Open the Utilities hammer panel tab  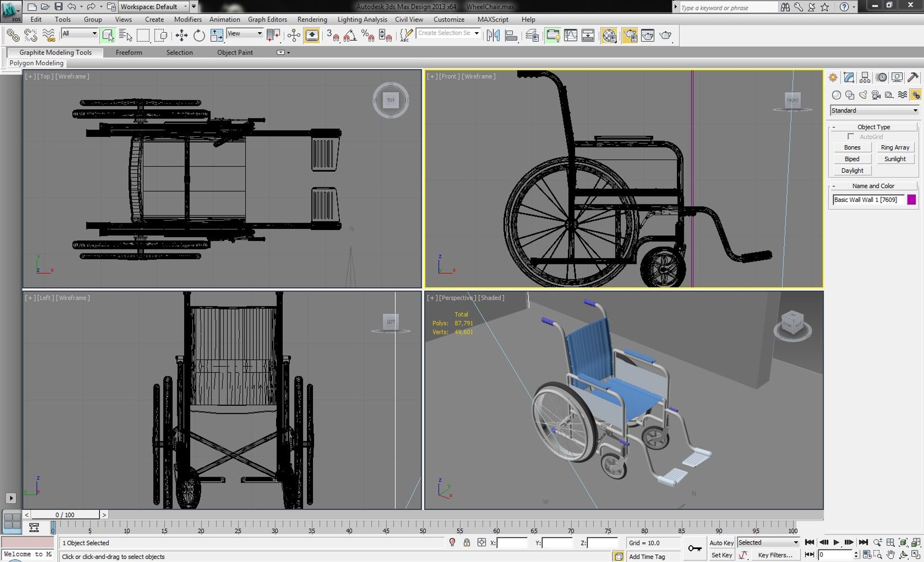[913, 78]
